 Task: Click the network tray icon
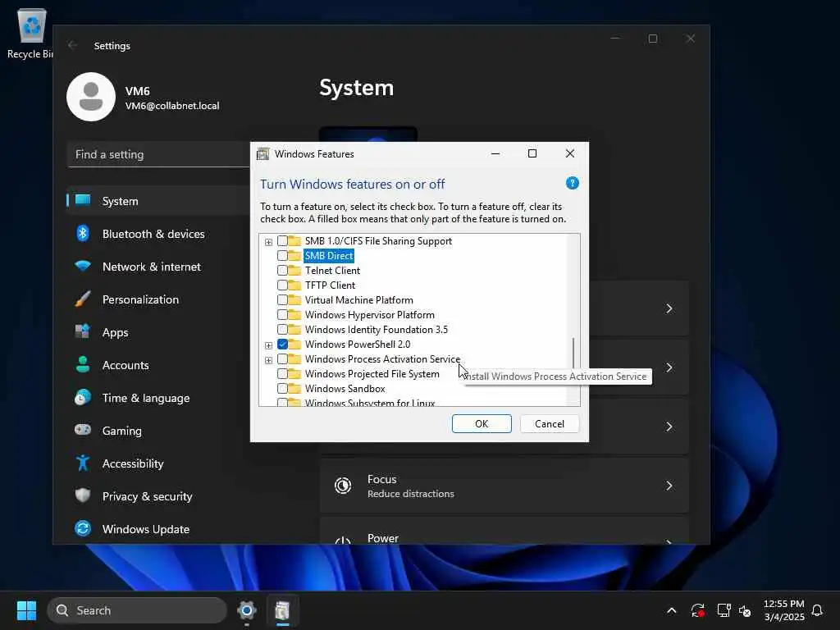point(724,610)
